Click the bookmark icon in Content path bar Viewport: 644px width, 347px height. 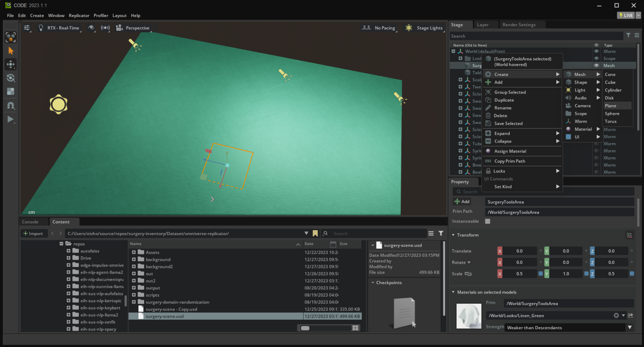click(x=315, y=233)
